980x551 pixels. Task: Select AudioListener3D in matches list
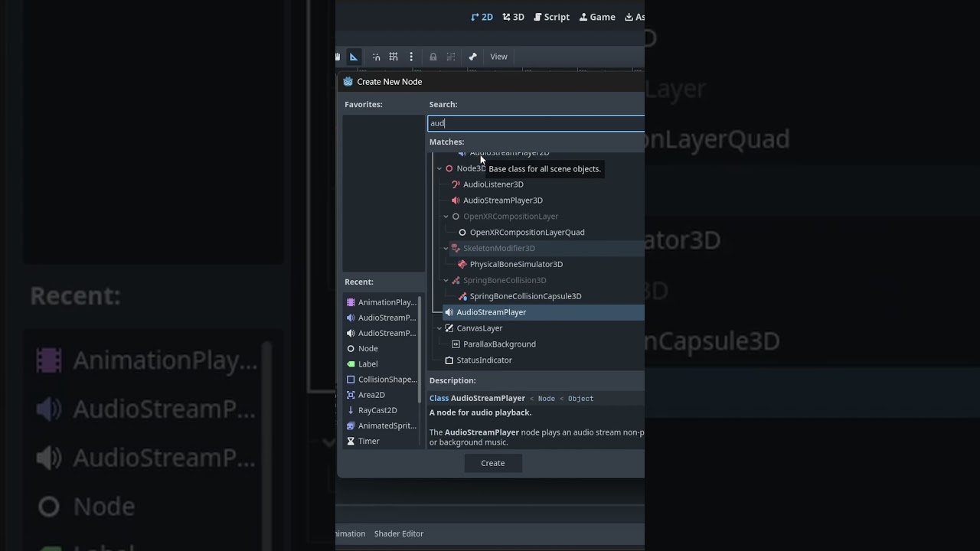point(493,184)
